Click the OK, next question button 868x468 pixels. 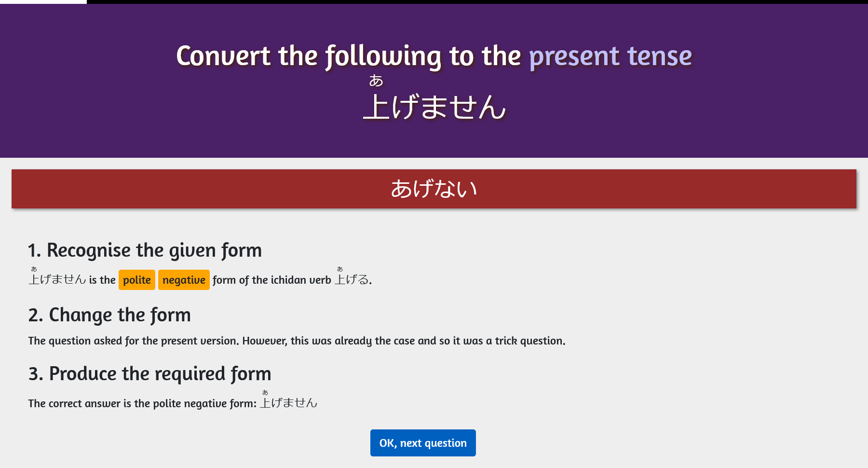[x=423, y=442]
